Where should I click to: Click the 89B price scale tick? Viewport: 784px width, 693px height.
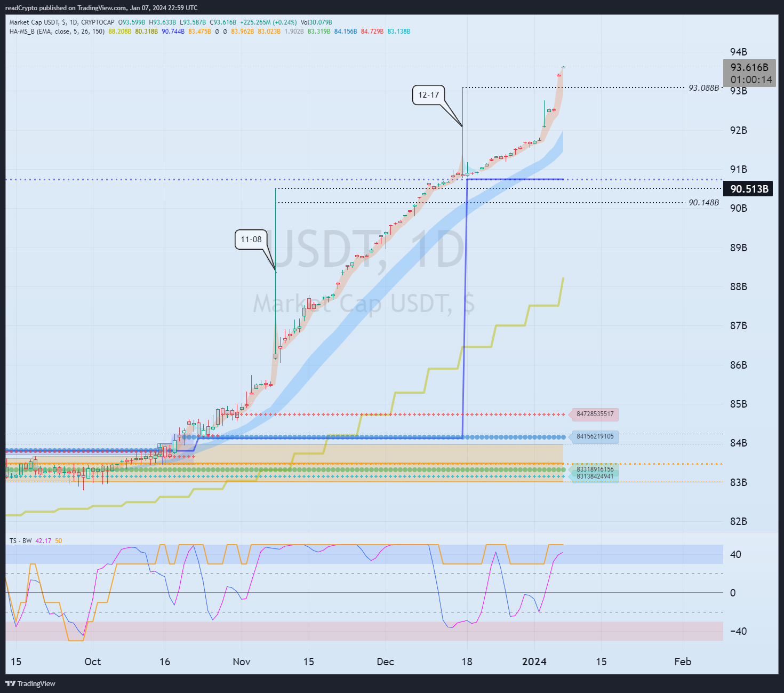pyautogui.click(x=739, y=248)
